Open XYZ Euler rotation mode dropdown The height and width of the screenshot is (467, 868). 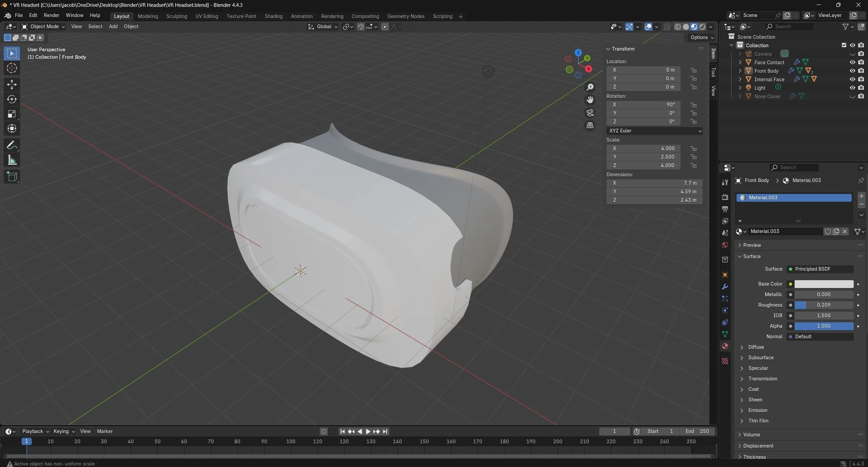654,131
